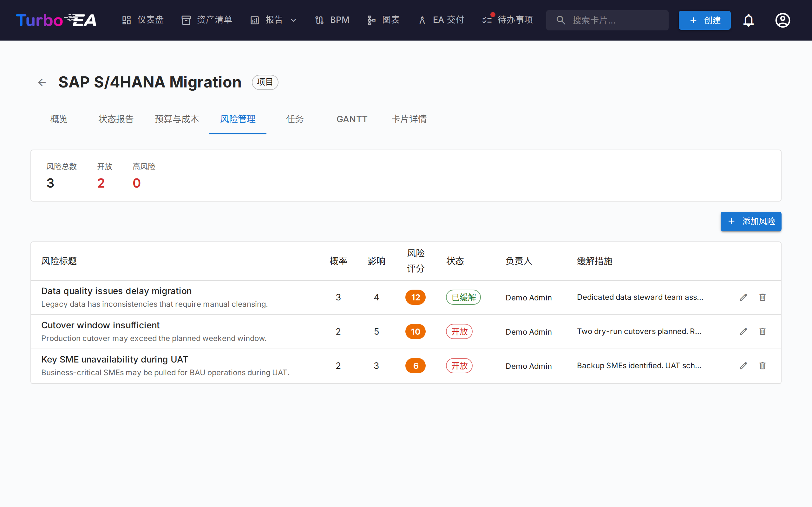Open 待办事项 in the navigation bar
The height and width of the screenshot is (507, 812).
coord(508,21)
